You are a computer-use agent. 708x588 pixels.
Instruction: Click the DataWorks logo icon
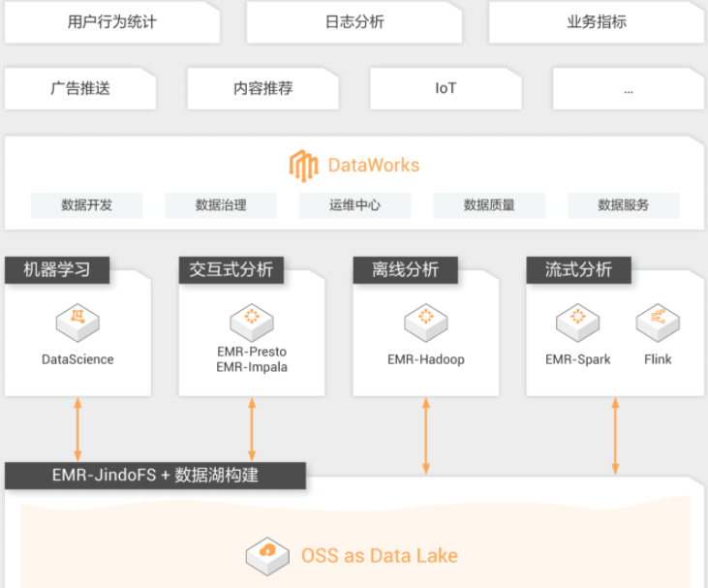click(x=303, y=166)
